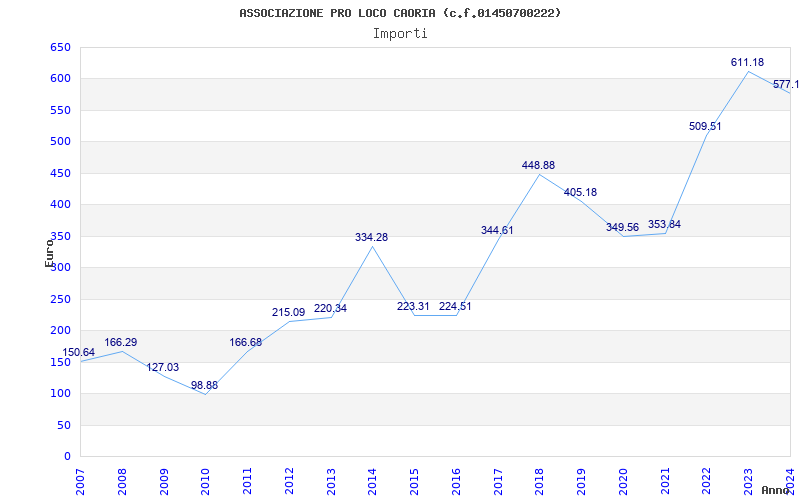This screenshot has height=500, width=800.
Task: Select the 150.64 data label
Action: tap(79, 353)
